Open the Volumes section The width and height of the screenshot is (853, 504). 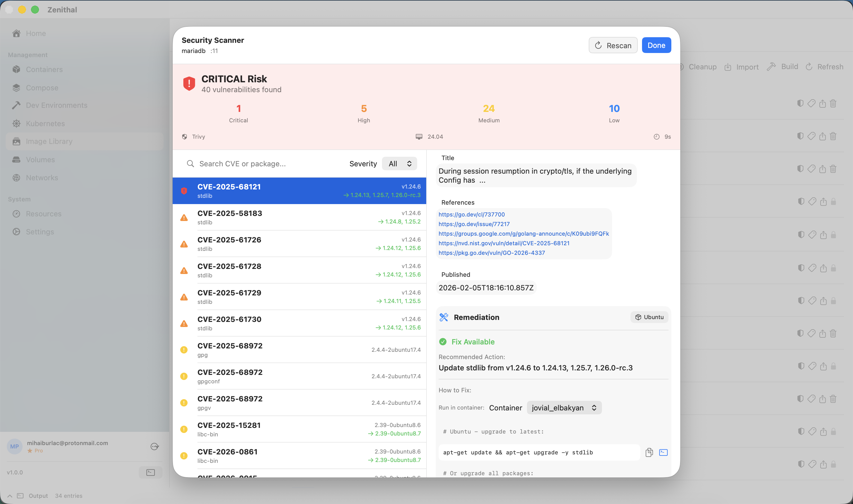(40, 159)
